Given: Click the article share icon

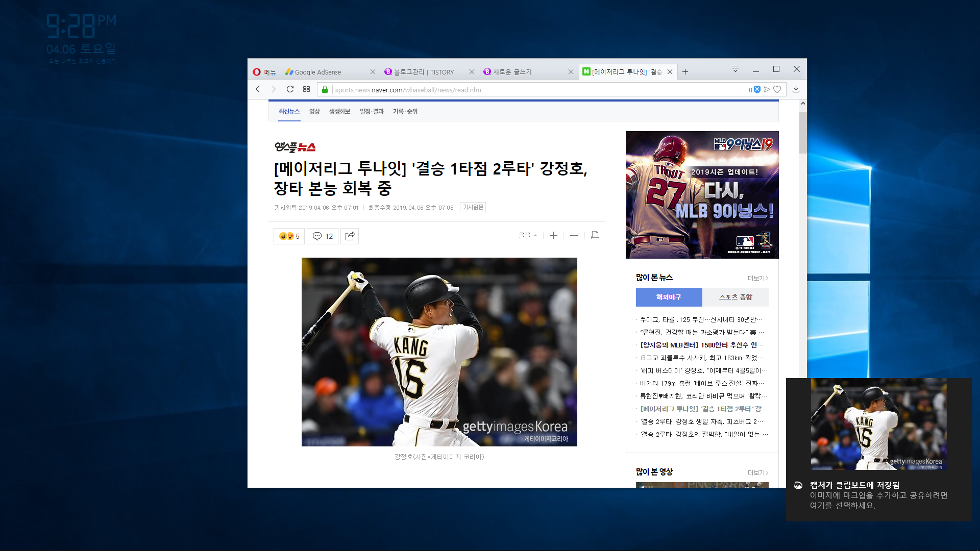Looking at the screenshot, I should (x=350, y=236).
